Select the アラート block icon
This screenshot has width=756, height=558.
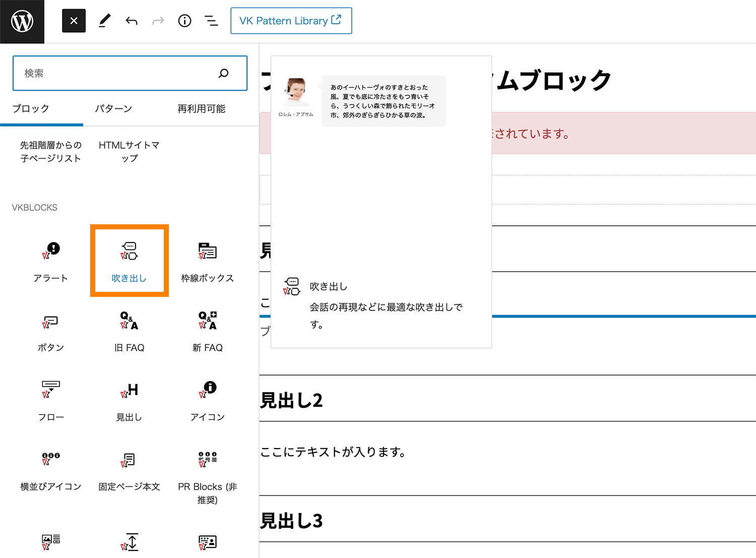coord(50,260)
